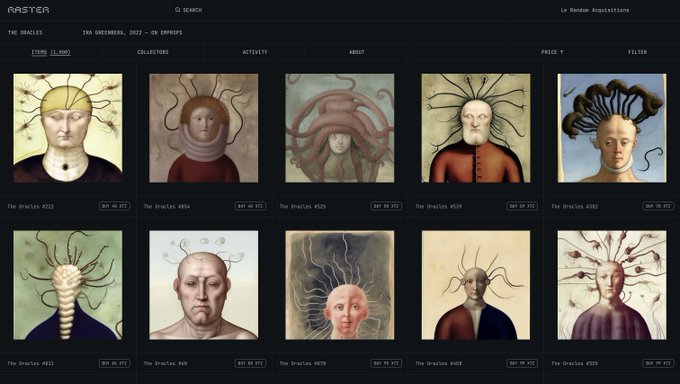Open The Oracles #854 artwork thumbnail
Viewport: 680px width, 384px height.
(203, 128)
